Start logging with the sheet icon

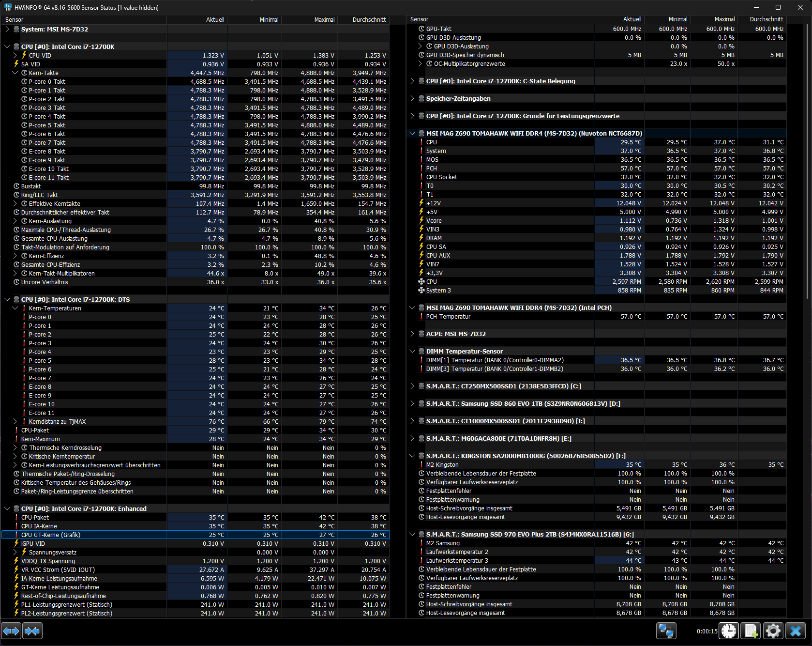pyautogui.click(x=751, y=631)
